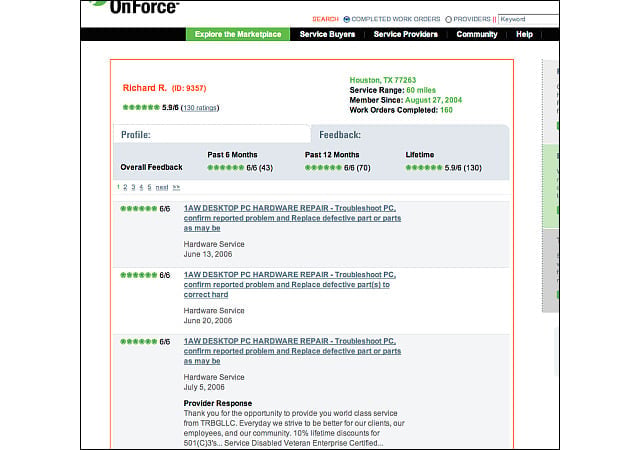The height and width of the screenshot is (450, 640).
Task: Click the Keyword search field
Action: click(x=529, y=19)
